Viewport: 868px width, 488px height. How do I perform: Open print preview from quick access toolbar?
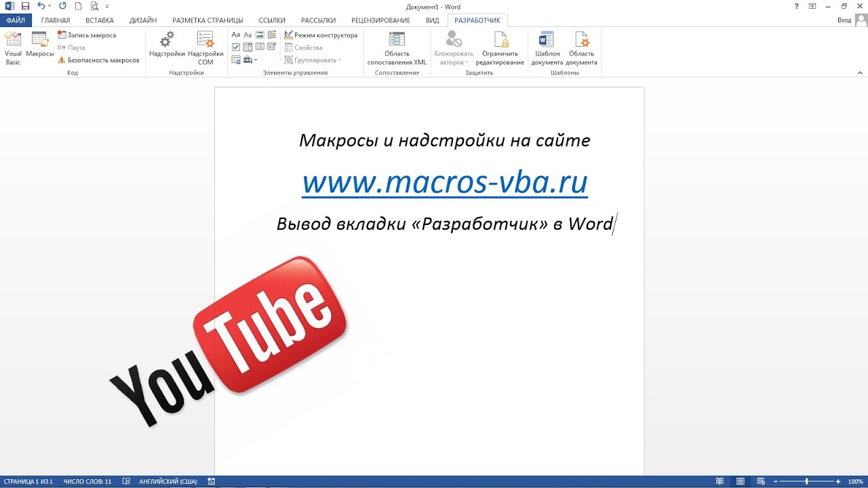click(94, 6)
